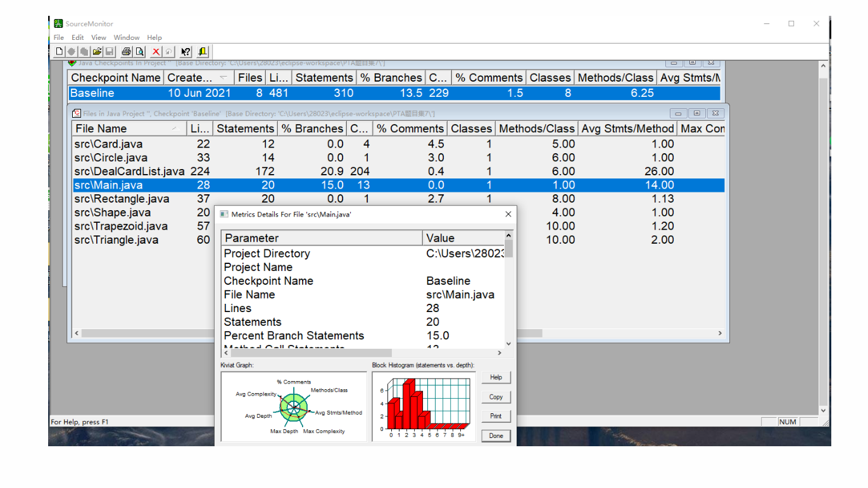Click the details list vertical scrollbar down arrow

pos(508,344)
